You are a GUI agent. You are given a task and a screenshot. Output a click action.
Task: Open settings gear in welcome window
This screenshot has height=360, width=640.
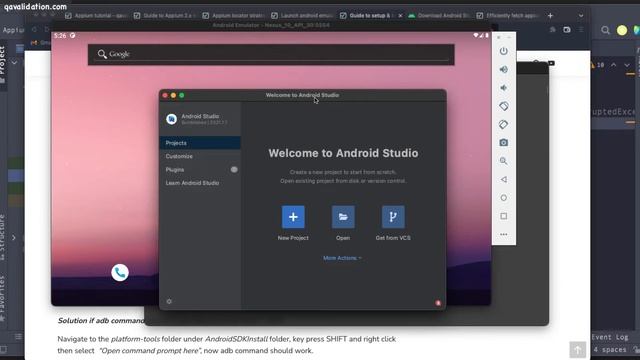(169, 301)
